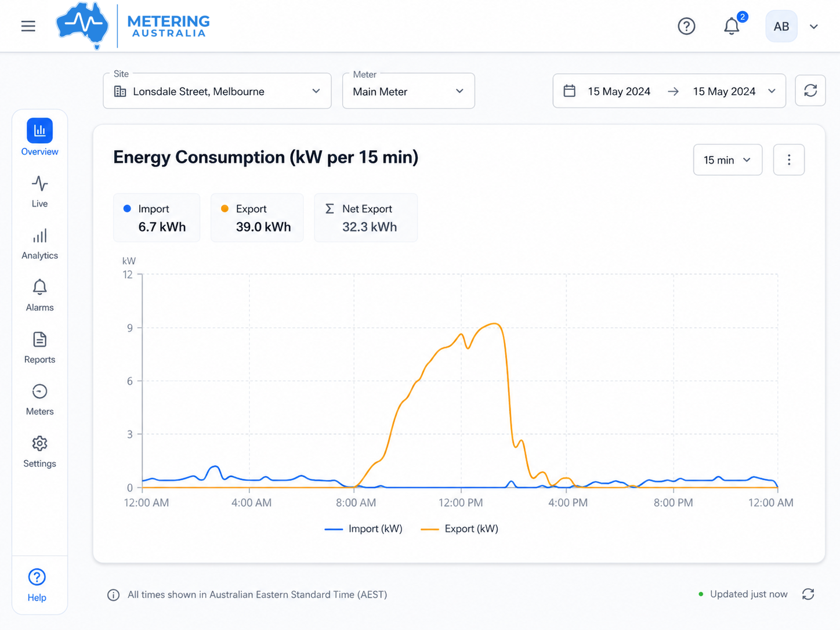Click the calendar icon in date range

click(570, 91)
